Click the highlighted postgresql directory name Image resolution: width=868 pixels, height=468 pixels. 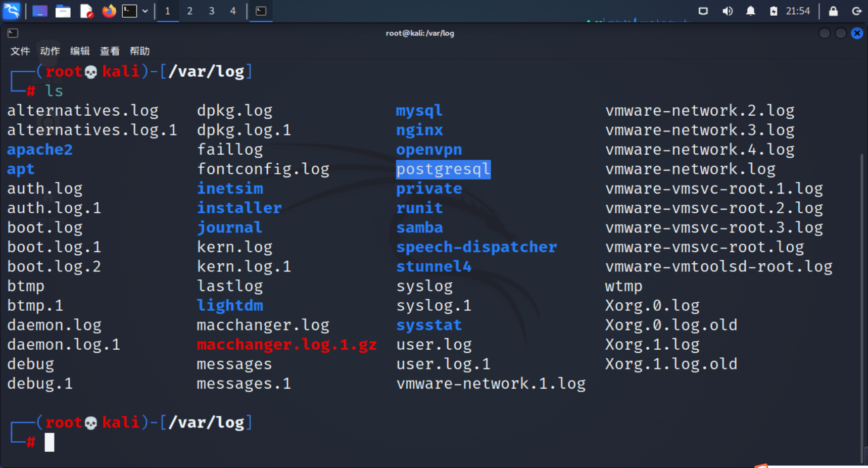click(x=443, y=169)
